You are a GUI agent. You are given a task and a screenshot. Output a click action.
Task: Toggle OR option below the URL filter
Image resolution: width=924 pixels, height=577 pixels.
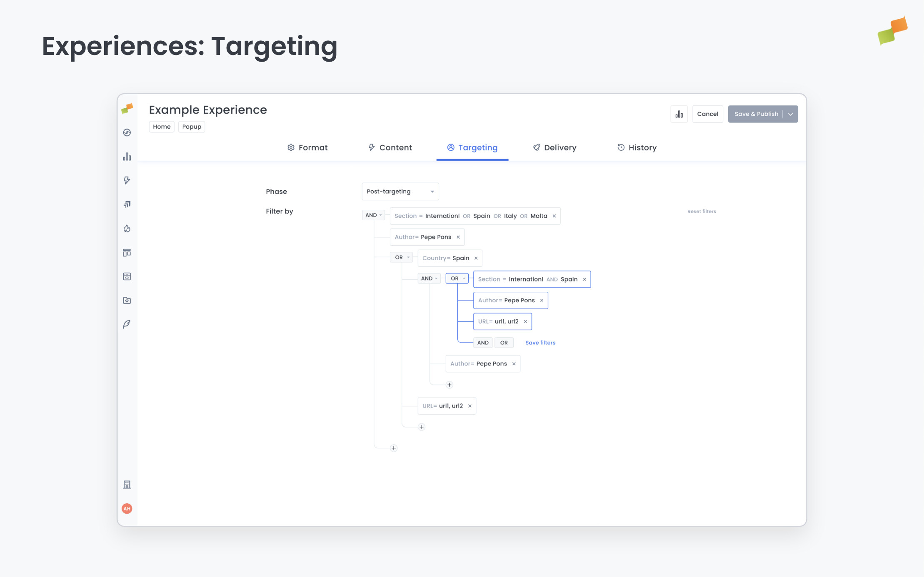click(504, 342)
